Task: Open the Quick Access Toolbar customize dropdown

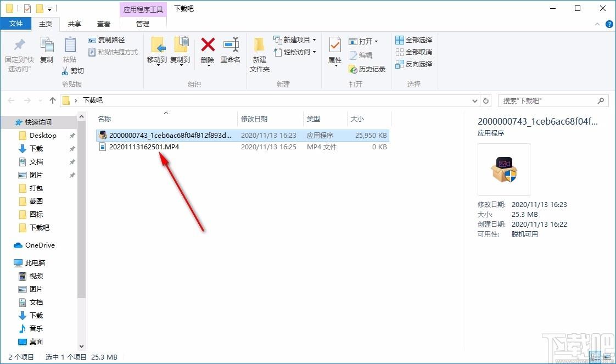Action: (50, 9)
